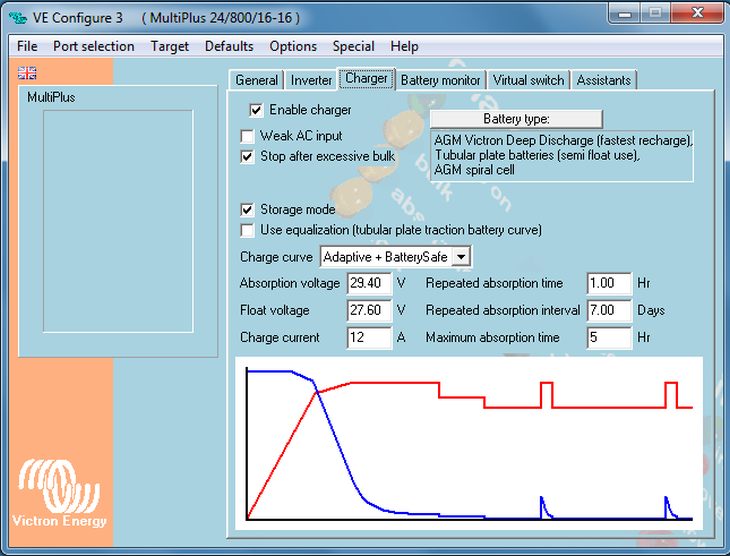Uncheck Stop after excessive bulk
This screenshot has height=556, width=730.
coord(248,157)
